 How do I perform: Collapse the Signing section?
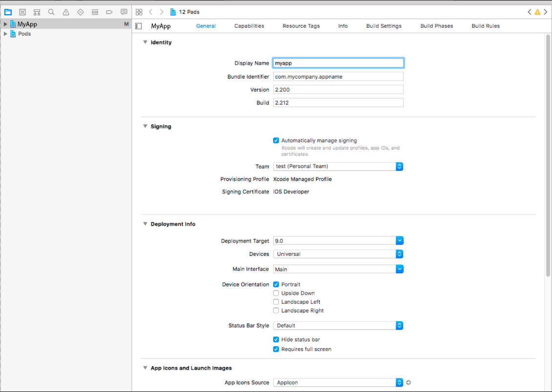point(145,126)
